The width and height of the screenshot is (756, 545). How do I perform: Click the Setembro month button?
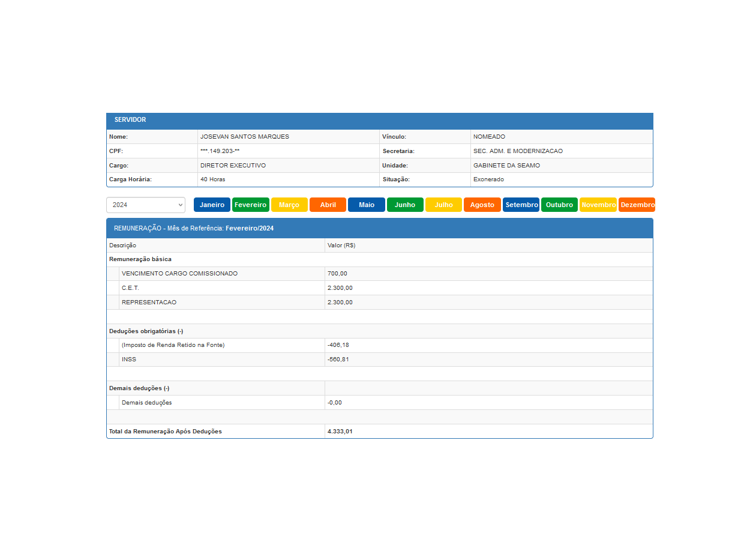coord(521,205)
